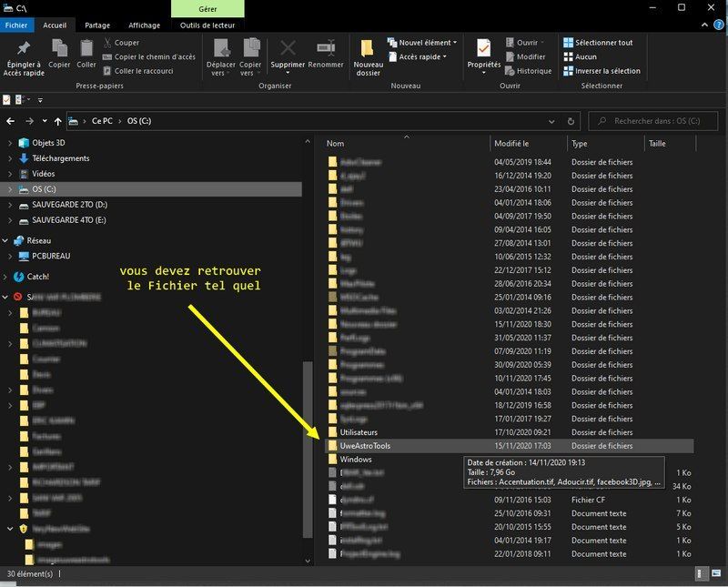
Task: Switch to the Partage tab
Action: click(97, 25)
